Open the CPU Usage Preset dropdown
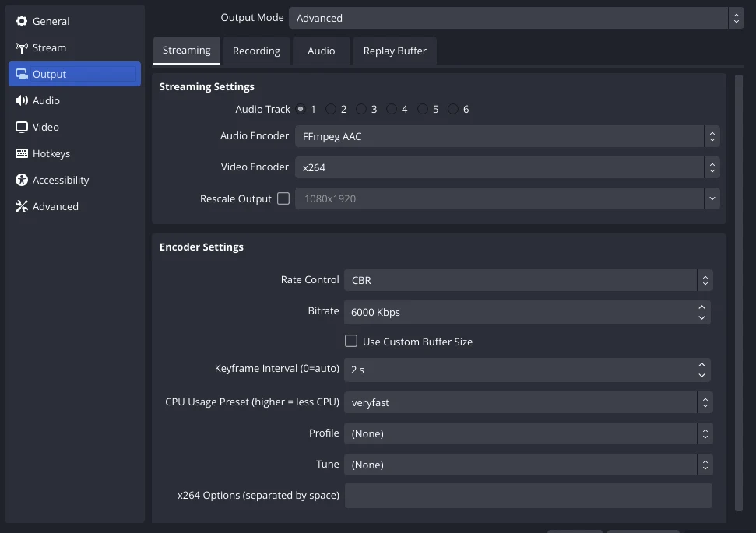 [529, 402]
